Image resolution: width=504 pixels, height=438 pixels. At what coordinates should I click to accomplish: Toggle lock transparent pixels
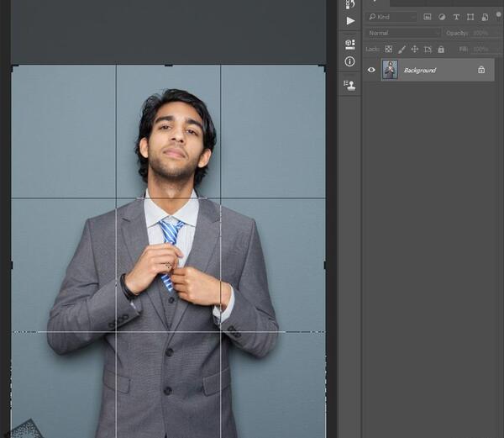coord(389,50)
